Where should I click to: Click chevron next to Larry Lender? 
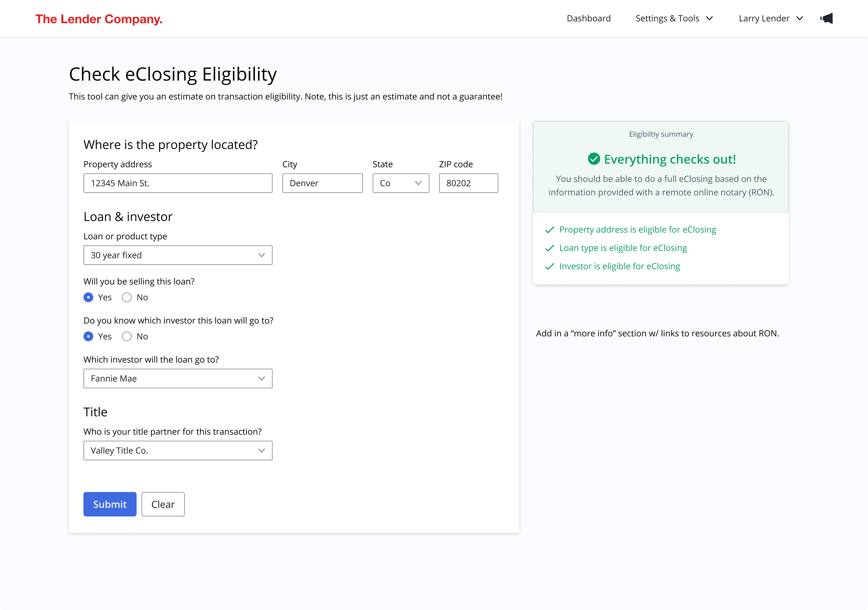pyautogui.click(x=800, y=19)
